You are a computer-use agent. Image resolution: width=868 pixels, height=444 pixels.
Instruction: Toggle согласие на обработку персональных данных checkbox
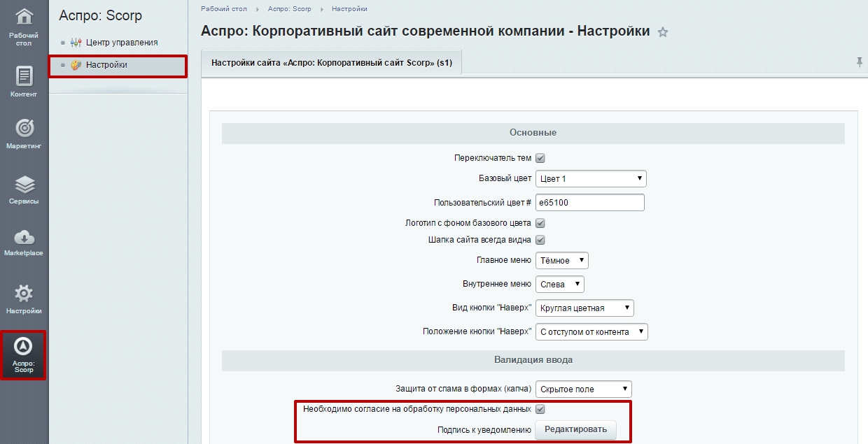(x=540, y=409)
